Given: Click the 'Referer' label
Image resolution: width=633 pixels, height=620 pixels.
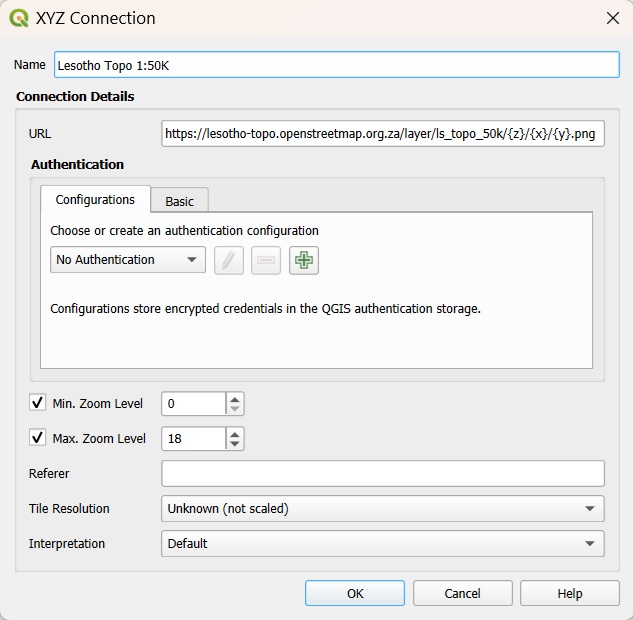Looking at the screenshot, I should point(49,473).
